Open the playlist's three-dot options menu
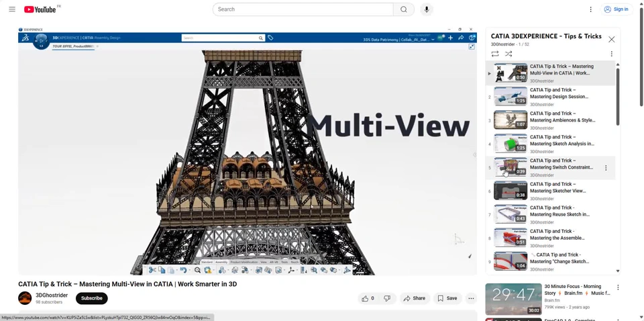Viewport: 644px width, 321px height. click(612, 54)
